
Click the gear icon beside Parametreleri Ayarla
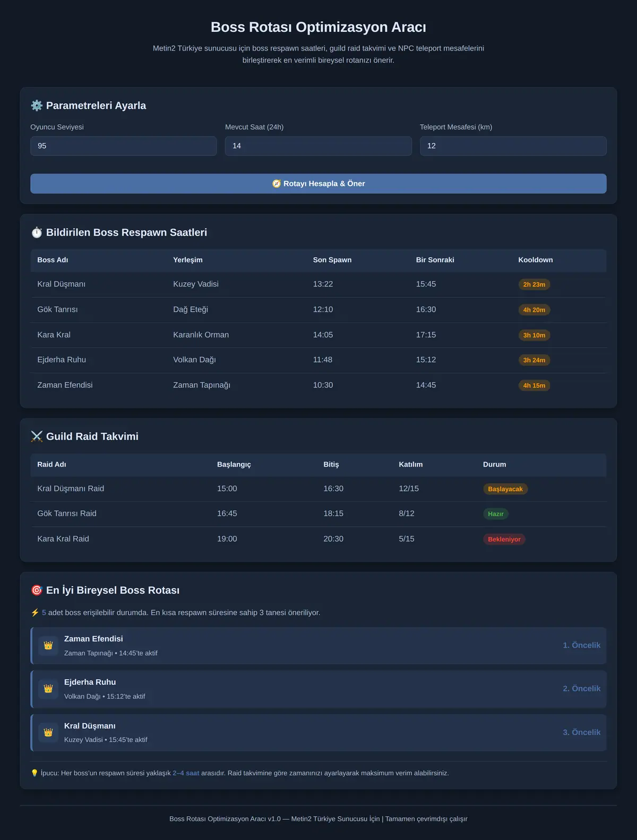(37, 106)
